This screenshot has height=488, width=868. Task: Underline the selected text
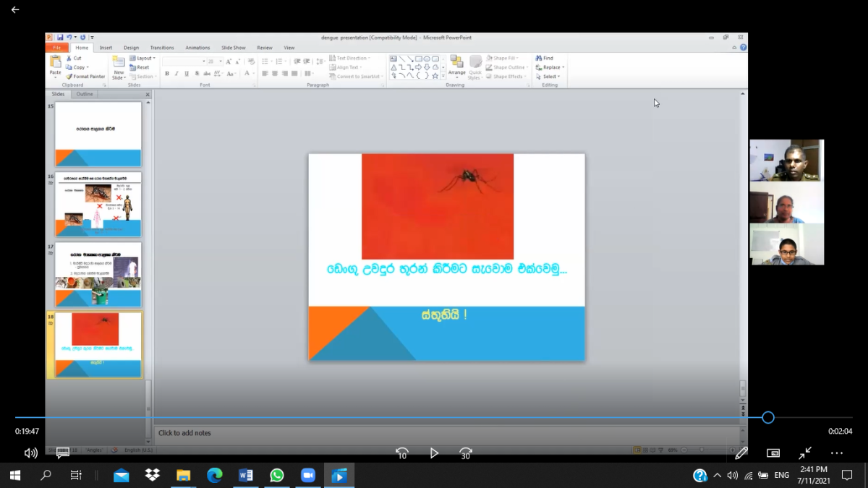click(187, 74)
